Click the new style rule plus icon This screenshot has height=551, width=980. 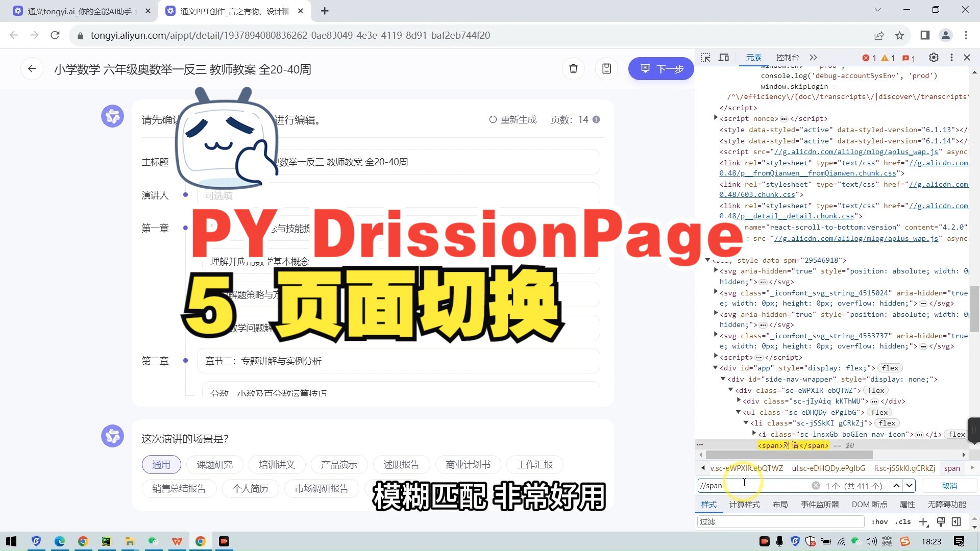point(924,521)
